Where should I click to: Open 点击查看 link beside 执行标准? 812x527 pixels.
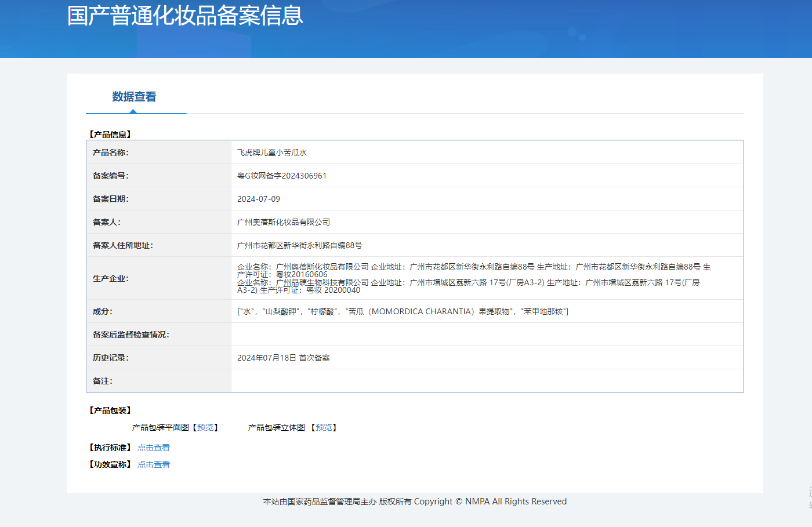click(154, 448)
